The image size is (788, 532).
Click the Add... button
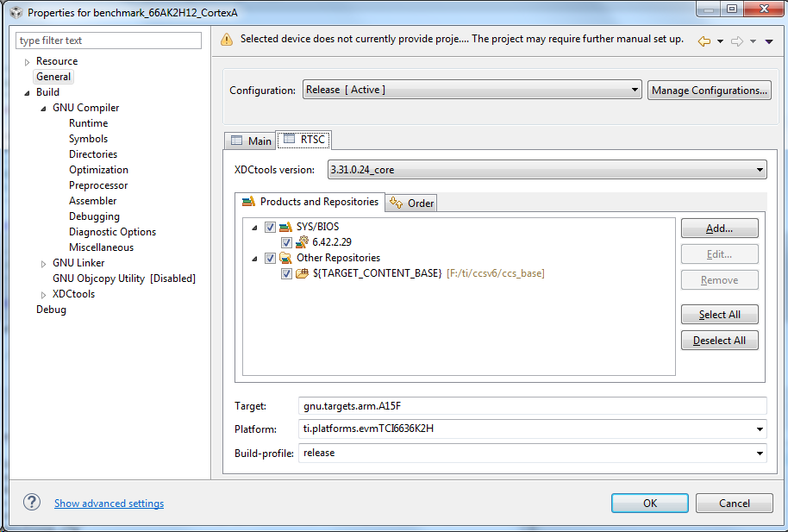coord(719,228)
